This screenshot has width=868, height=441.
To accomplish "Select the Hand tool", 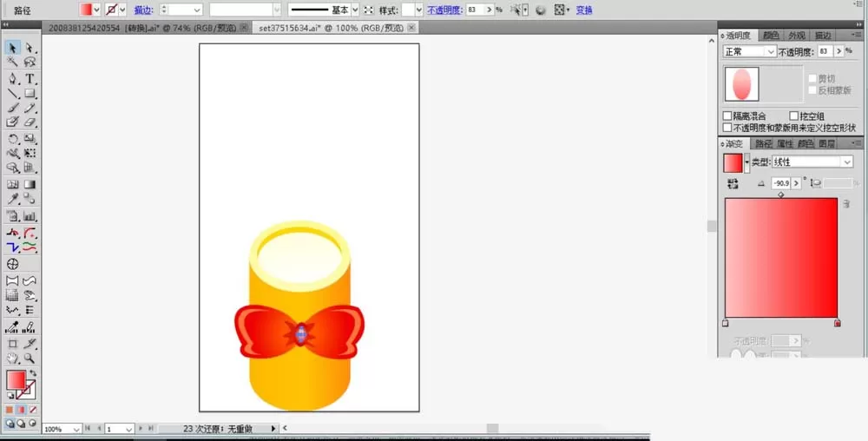I will point(12,359).
